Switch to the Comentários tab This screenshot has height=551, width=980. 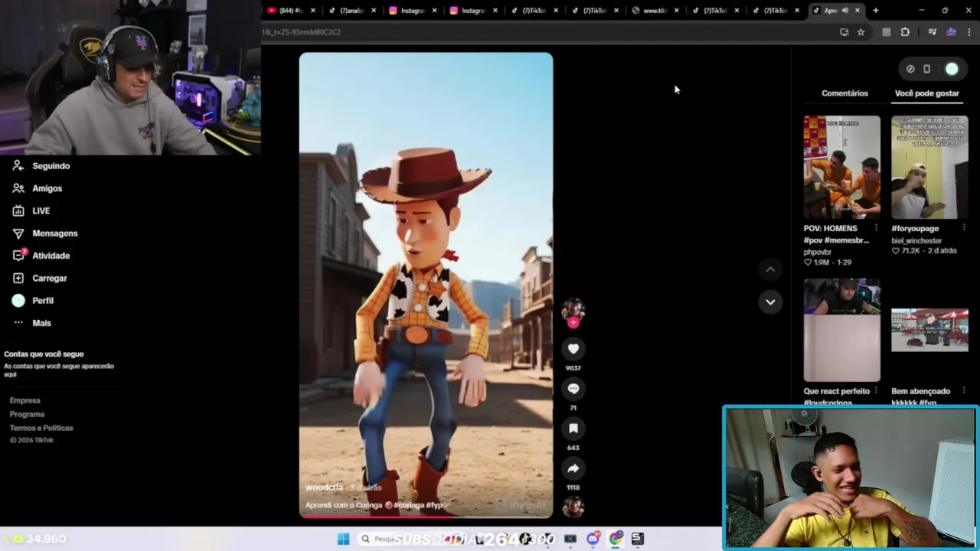[844, 93]
